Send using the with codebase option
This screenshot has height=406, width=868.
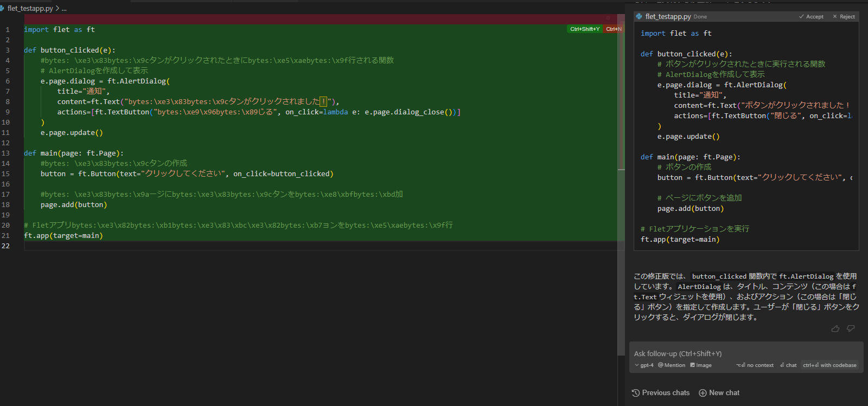point(830,365)
